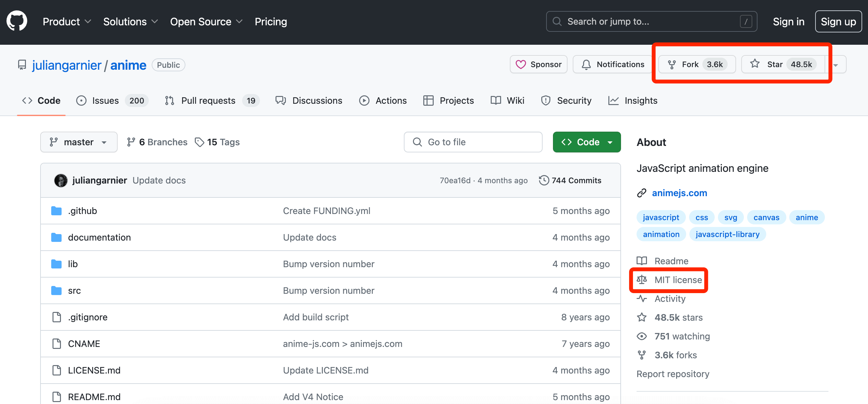This screenshot has width=868, height=404.
Task: Open the anime repository name link
Action: (128, 65)
